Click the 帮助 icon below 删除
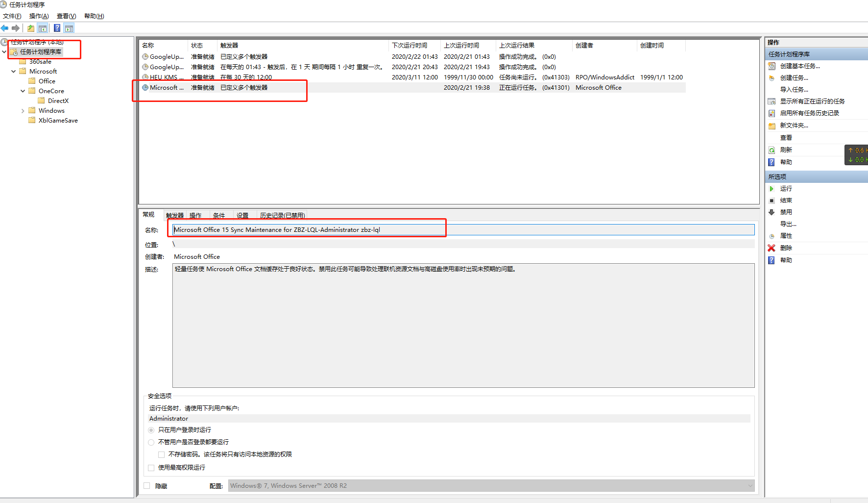The image size is (868, 503). click(772, 260)
